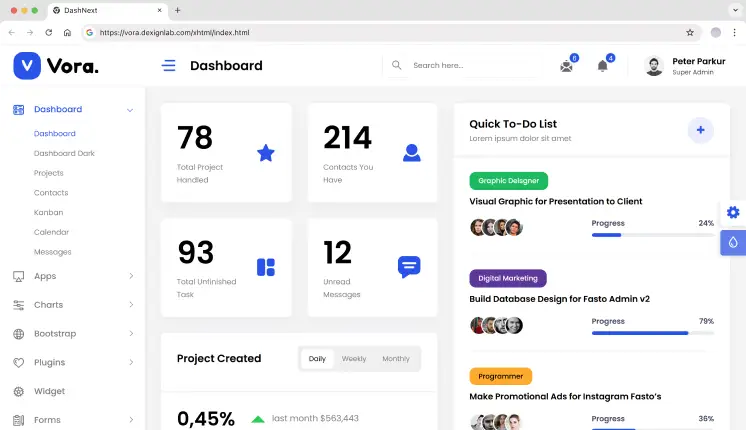The width and height of the screenshot is (746, 430).
Task: Open the messages envelope icon in header
Action: (566, 66)
